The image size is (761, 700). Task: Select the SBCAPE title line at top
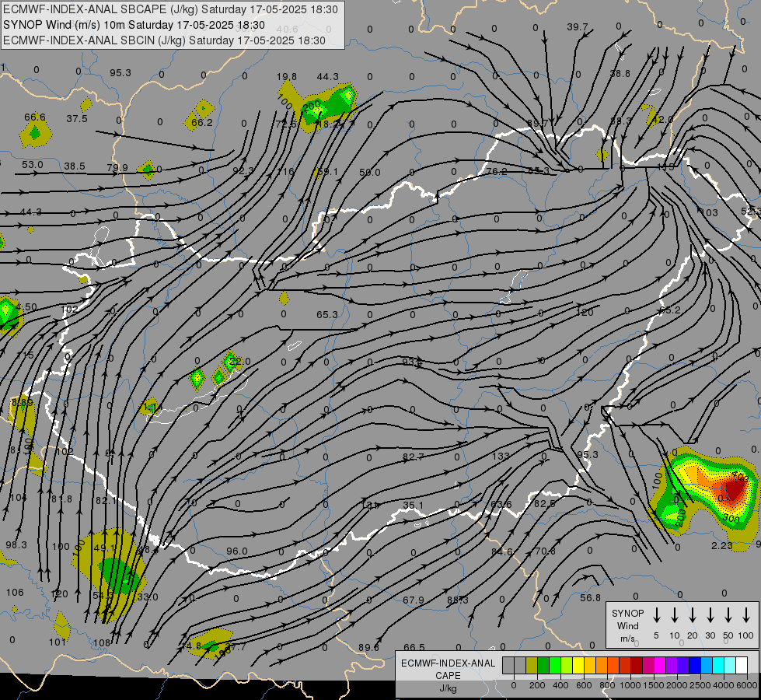170,9
